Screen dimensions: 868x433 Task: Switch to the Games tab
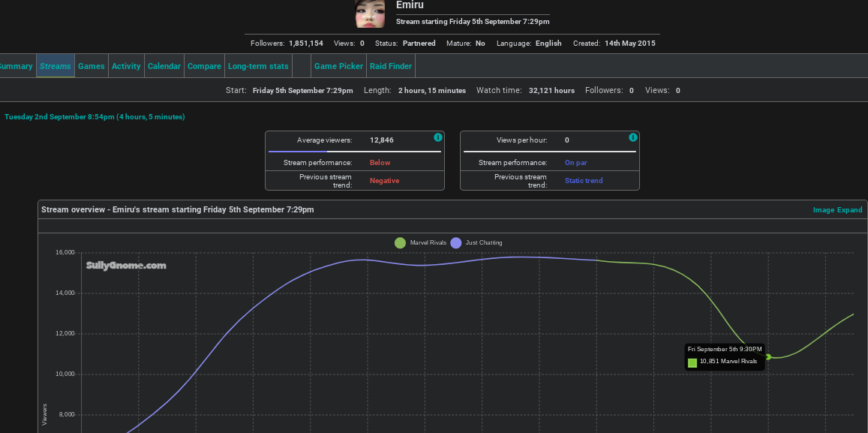pyautogui.click(x=92, y=66)
